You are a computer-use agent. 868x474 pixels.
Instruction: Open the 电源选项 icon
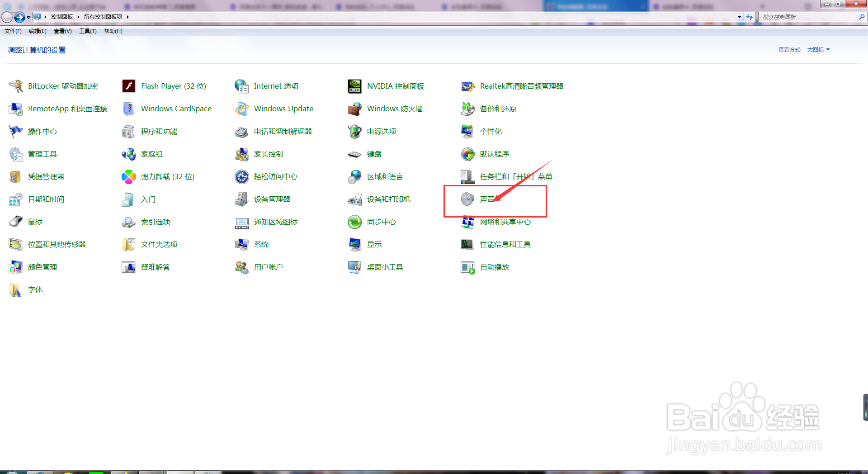[x=355, y=131]
